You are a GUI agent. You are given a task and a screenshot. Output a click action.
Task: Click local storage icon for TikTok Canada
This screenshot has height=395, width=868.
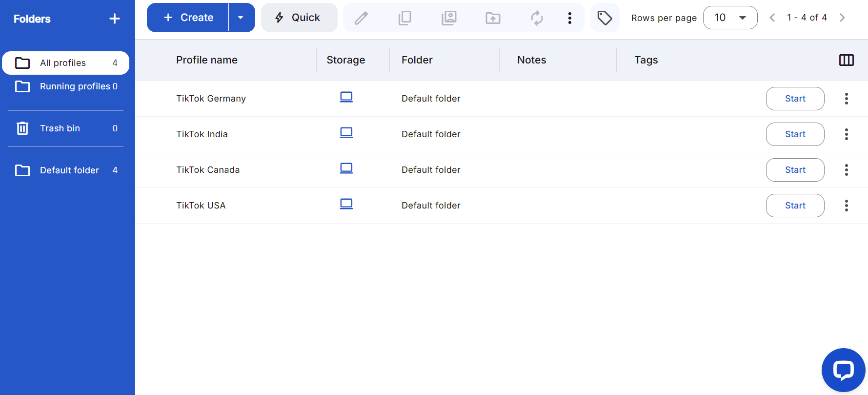tap(346, 168)
